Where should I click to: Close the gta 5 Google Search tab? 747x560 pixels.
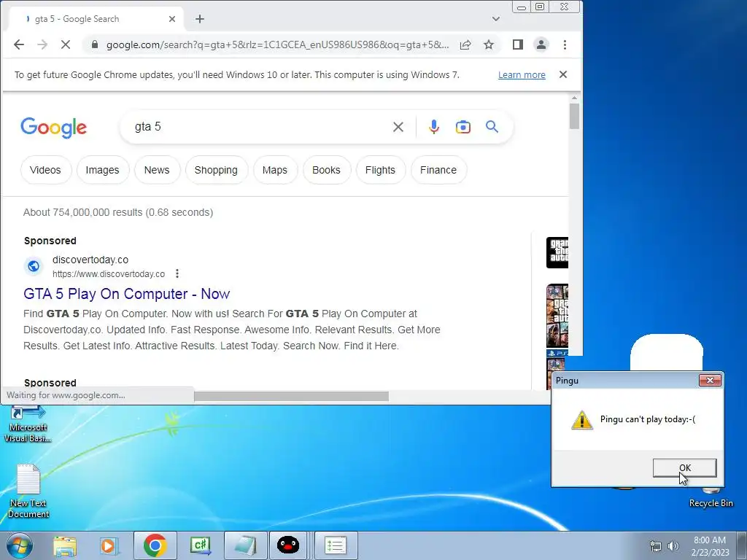172,19
